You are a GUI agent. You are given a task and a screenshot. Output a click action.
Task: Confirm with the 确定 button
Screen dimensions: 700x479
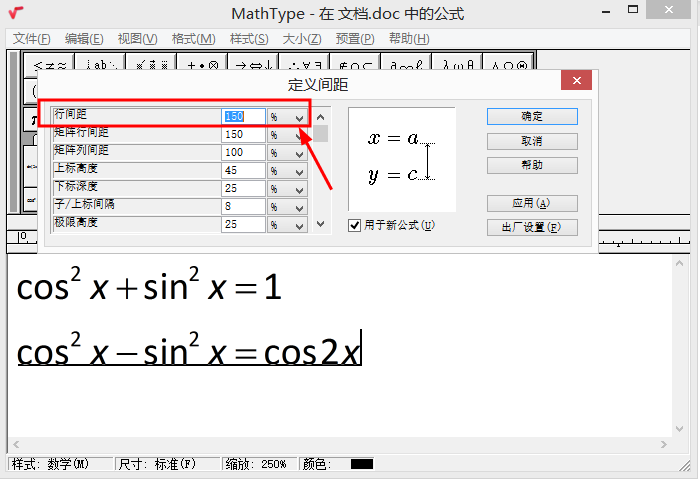pyautogui.click(x=532, y=117)
